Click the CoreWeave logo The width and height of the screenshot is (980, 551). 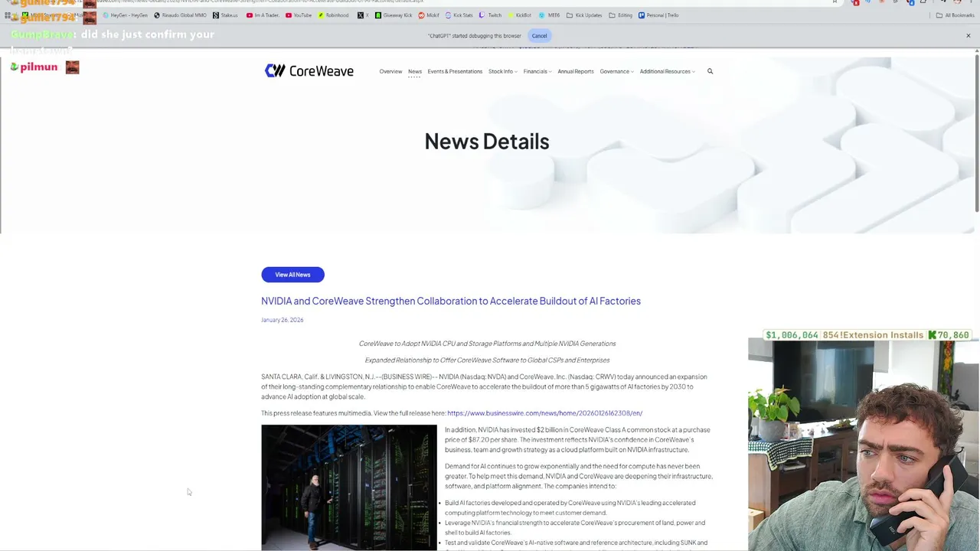[x=309, y=71]
